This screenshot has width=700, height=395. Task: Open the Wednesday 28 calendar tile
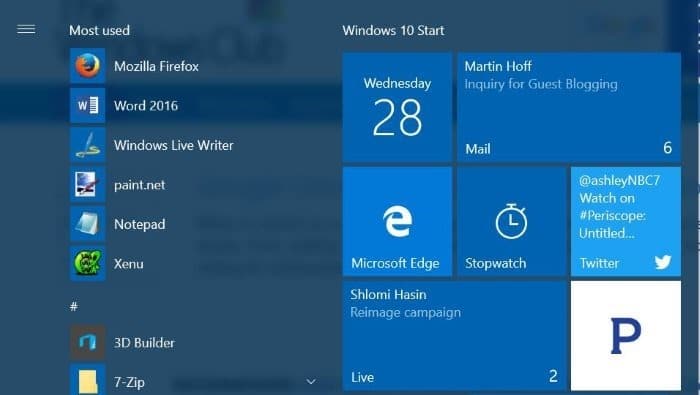tap(397, 107)
